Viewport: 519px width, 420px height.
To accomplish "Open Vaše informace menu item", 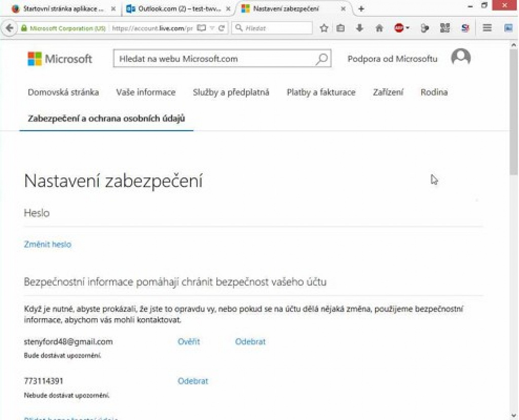I will click(145, 92).
